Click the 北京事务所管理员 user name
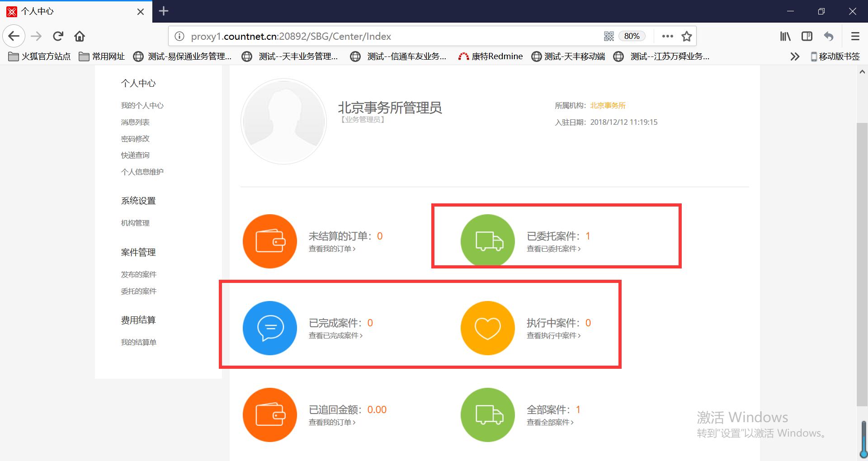Image resolution: width=868 pixels, height=461 pixels. pos(390,108)
